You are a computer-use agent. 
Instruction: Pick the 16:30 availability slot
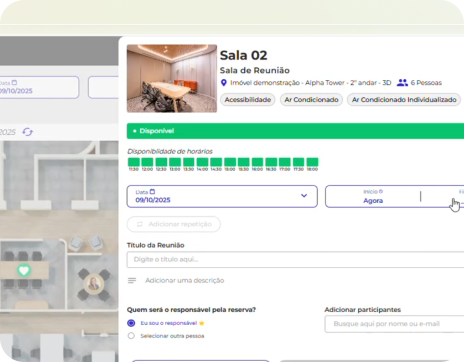click(271, 162)
